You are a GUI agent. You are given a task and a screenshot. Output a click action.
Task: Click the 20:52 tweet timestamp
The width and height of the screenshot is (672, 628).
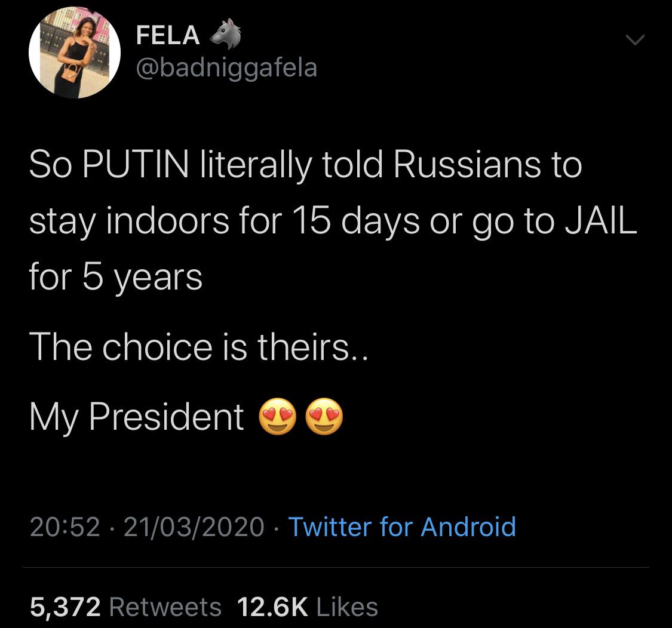(65, 527)
